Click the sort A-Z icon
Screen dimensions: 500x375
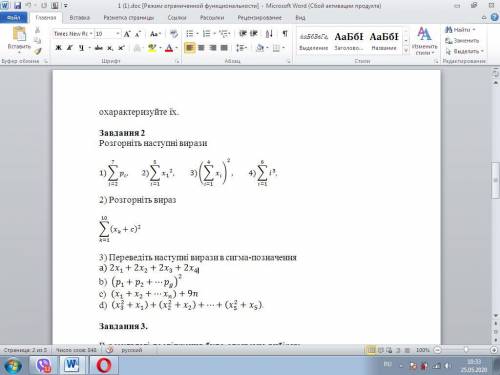click(269, 34)
